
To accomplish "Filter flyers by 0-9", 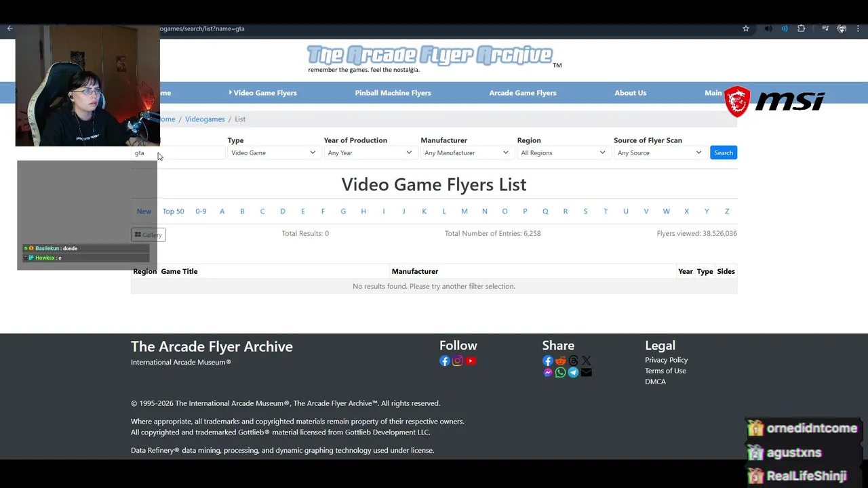I will coord(201,211).
